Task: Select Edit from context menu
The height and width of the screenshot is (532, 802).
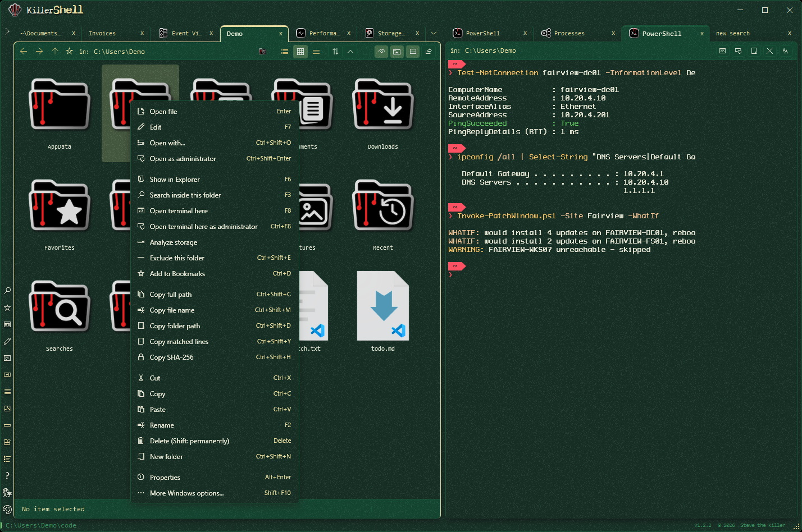Action: click(x=215, y=127)
